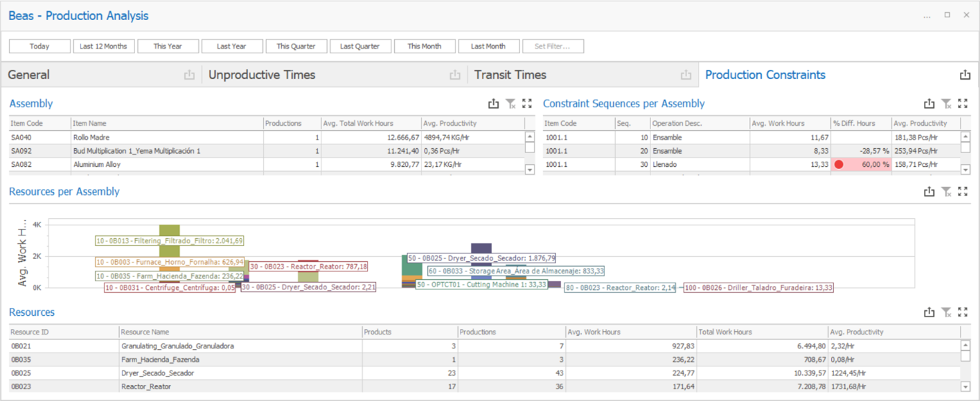Export the Unproductive Times section
The image size is (980, 401).
pos(455,75)
